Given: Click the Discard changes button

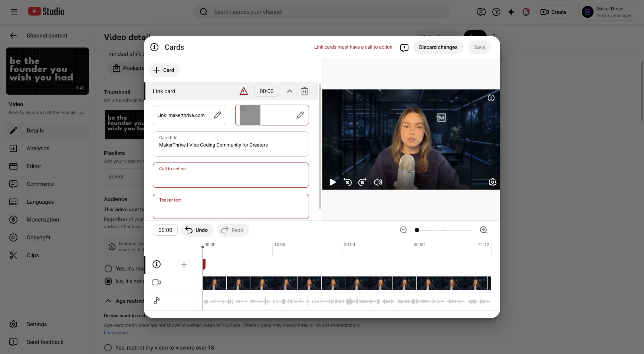Looking at the screenshot, I should pos(438,47).
